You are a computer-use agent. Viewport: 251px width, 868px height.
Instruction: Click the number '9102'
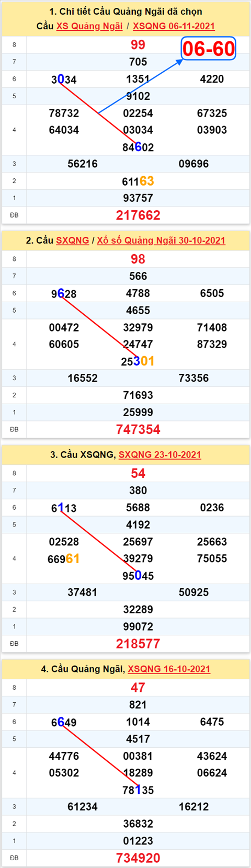tap(138, 96)
